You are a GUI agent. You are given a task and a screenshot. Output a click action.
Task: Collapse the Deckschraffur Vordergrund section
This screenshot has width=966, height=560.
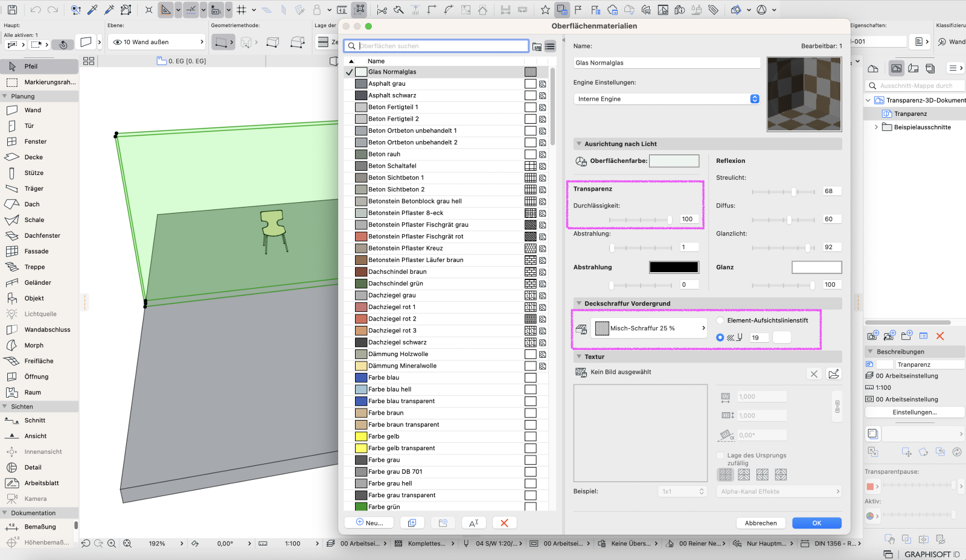[x=579, y=304]
